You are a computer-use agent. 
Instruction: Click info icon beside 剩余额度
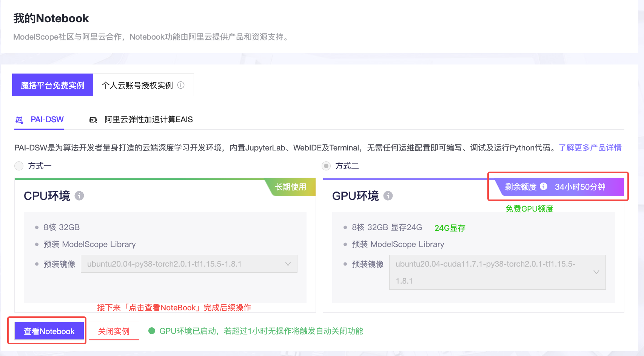point(544,186)
